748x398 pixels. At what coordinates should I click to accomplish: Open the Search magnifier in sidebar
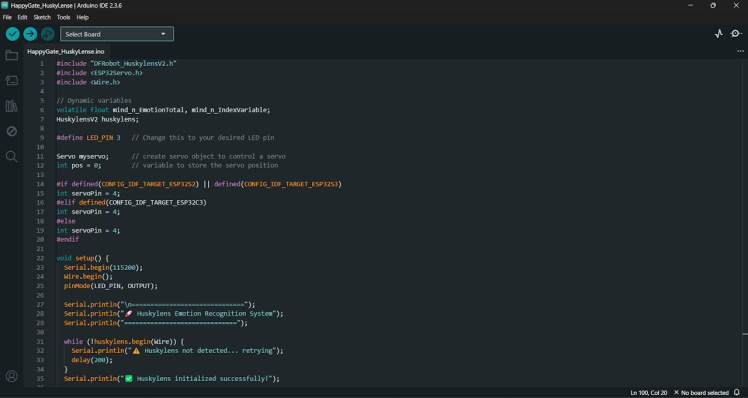pyautogui.click(x=11, y=157)
